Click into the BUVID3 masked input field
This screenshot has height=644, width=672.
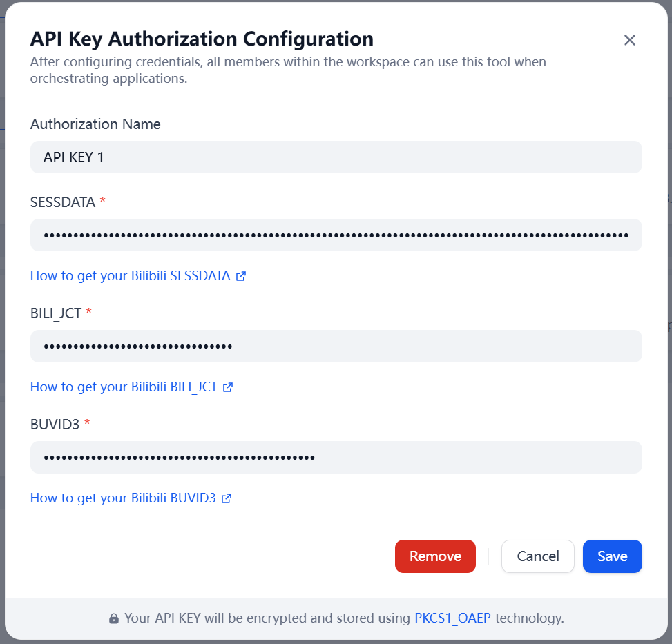point(336,458)
